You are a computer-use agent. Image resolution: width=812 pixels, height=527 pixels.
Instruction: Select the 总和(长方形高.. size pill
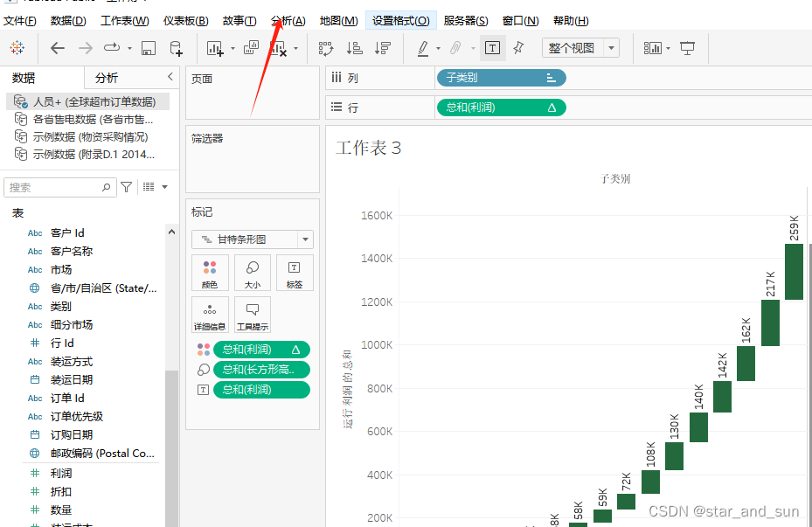(x=261, y=369)
